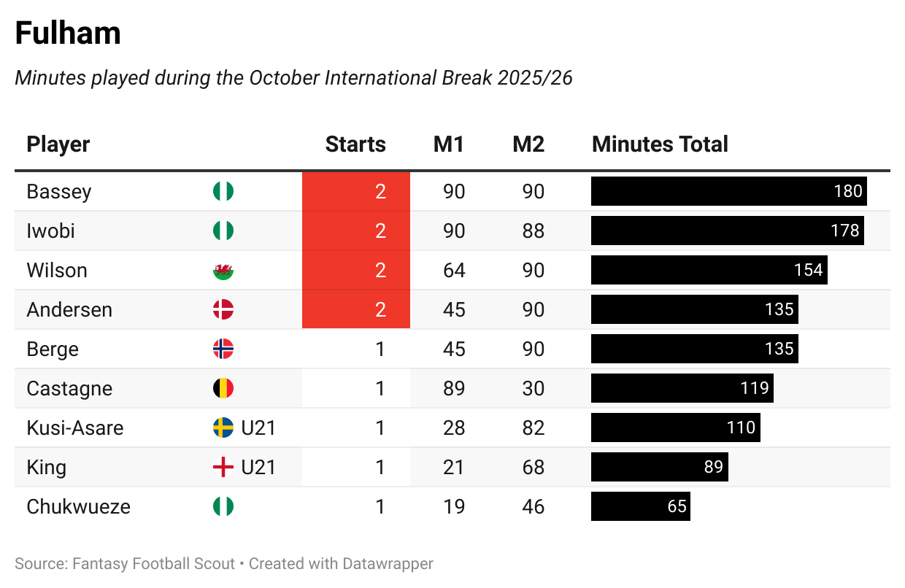Image resolution: width=905 pixels, height=588 pixels.
Task: Click the Nigeria flag beside Iwobi
Action: [223, 231]
